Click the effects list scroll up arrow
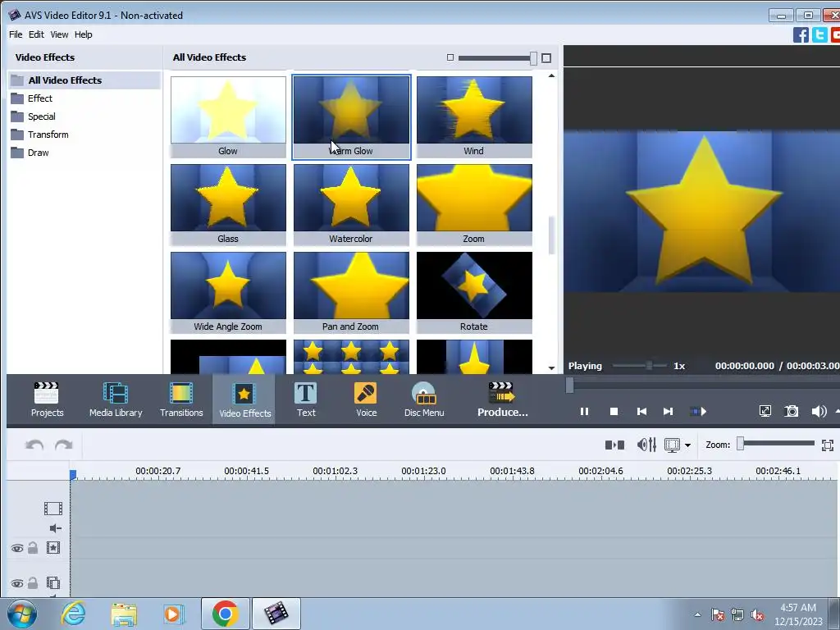Viewport: 840px width, 630px height. pyautogui.click(x=551, y=75)
